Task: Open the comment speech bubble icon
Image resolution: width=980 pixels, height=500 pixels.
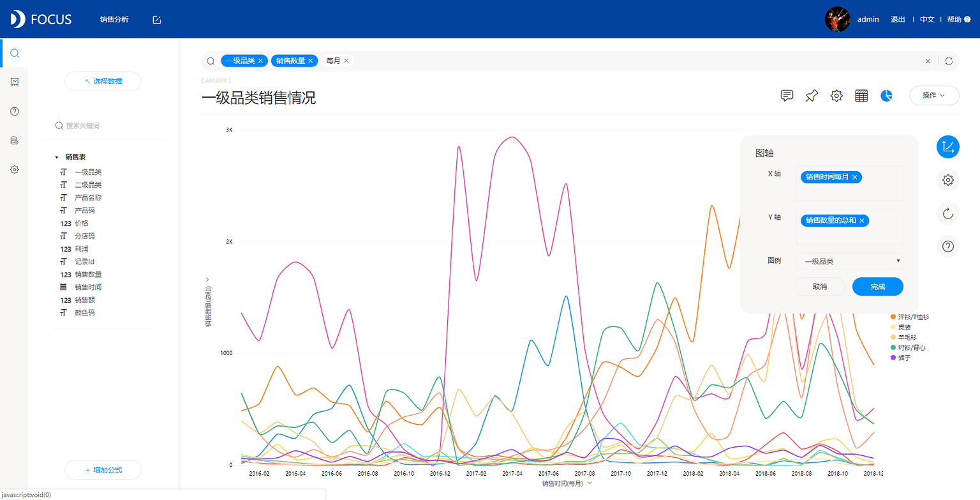Action: (787, 96)
